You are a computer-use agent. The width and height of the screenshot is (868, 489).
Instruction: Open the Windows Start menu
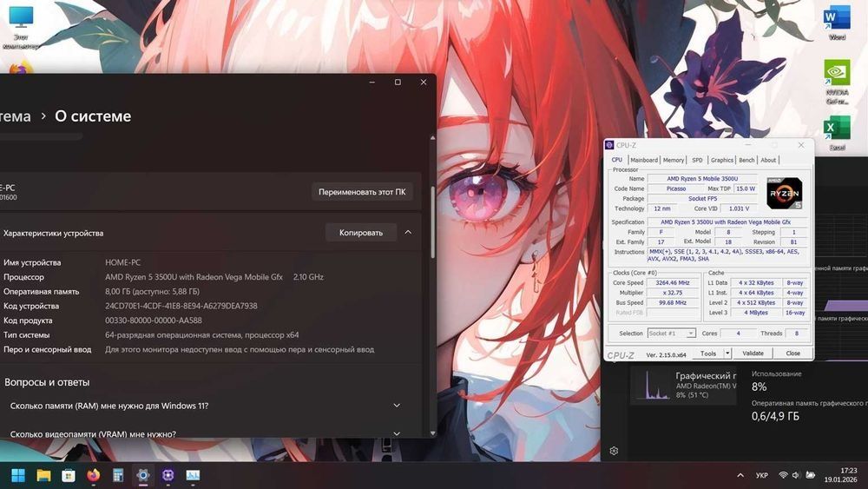(18, 475)
